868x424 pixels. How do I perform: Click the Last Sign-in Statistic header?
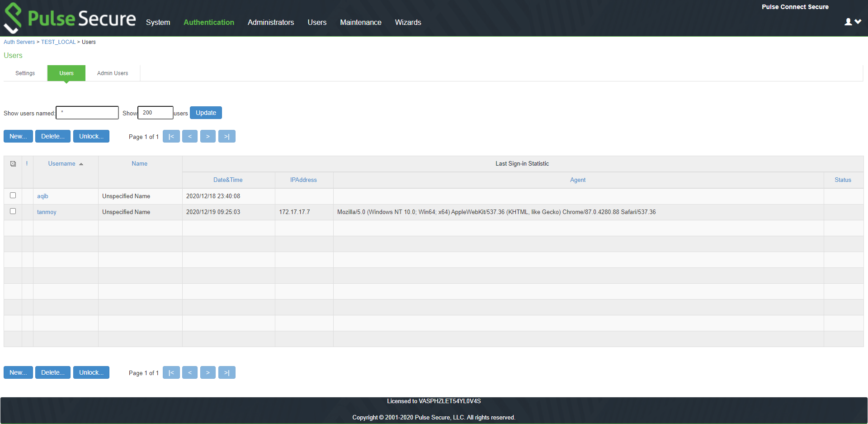(522, 164)
